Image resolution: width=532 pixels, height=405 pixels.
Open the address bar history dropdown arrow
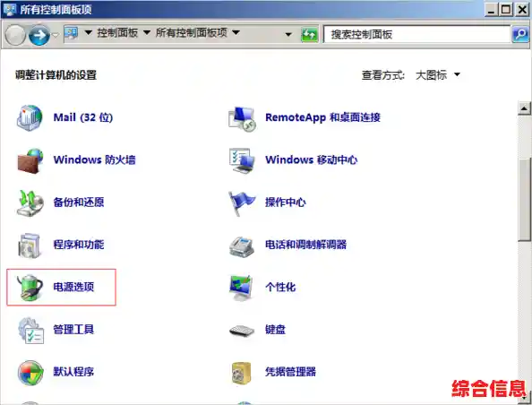pos(288,34)
